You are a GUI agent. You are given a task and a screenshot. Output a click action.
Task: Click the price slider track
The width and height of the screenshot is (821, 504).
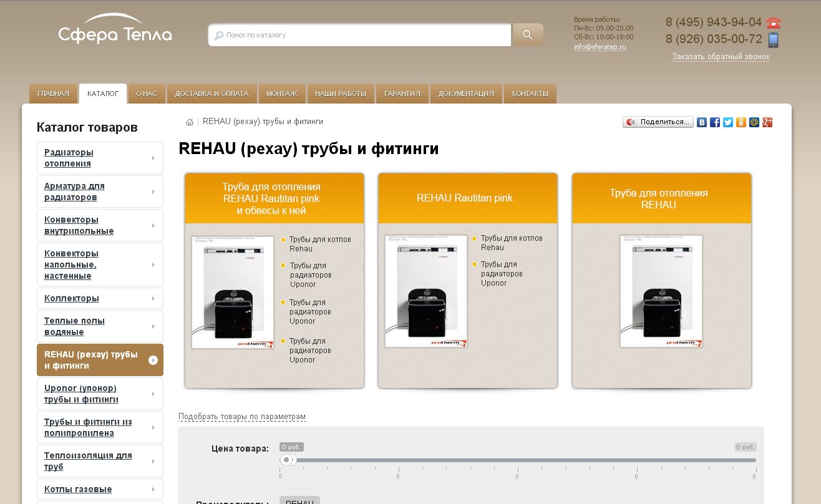tap(518, 460)
